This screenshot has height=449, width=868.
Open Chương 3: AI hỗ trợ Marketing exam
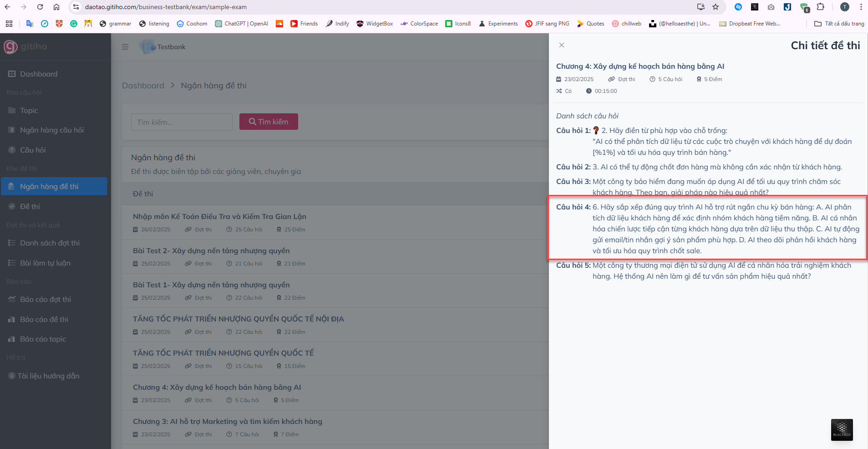click(x=228, y=421)
